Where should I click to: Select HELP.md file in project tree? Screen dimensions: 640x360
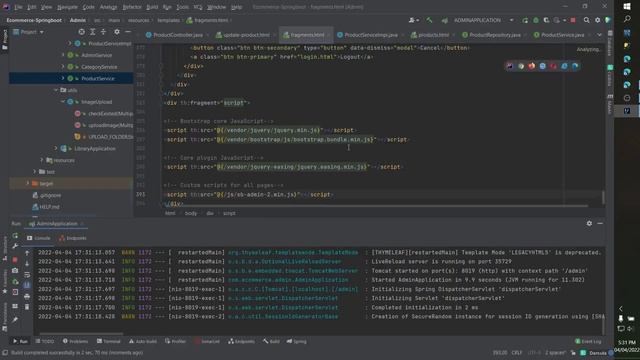click(x=46, y=207)
